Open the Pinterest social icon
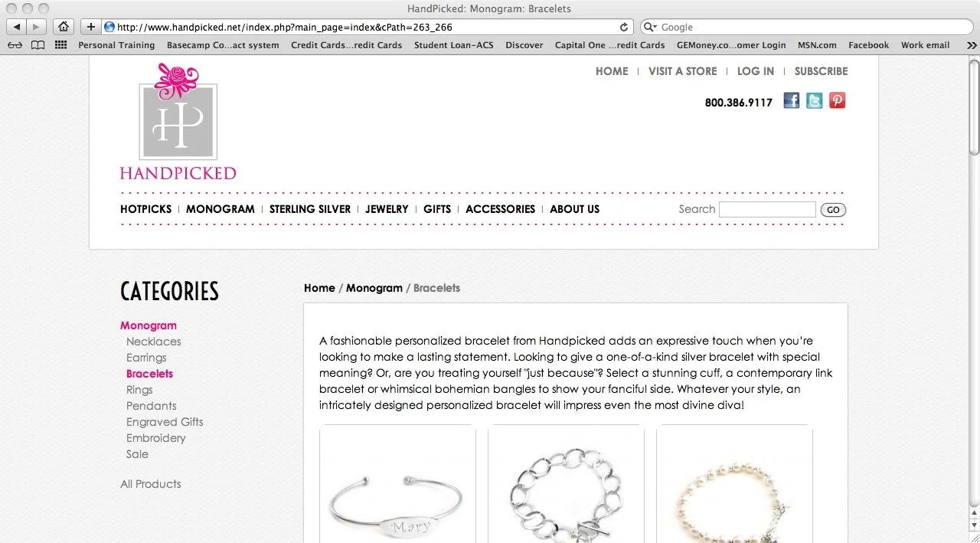Viewport: 980px width, 543px height. (x=838, y=100)
